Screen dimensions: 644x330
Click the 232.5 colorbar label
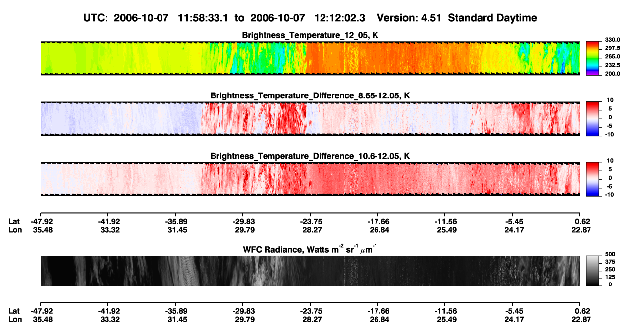[x=612, y=65]
